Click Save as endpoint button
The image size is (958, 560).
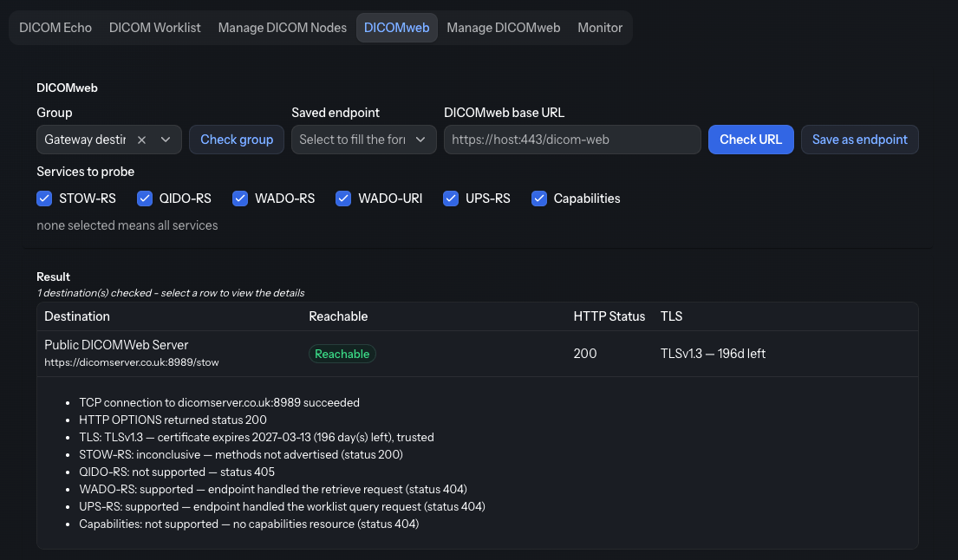860,140
